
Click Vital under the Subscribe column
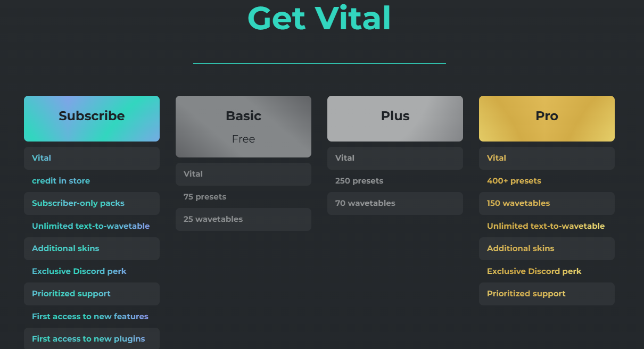(92, 157)
